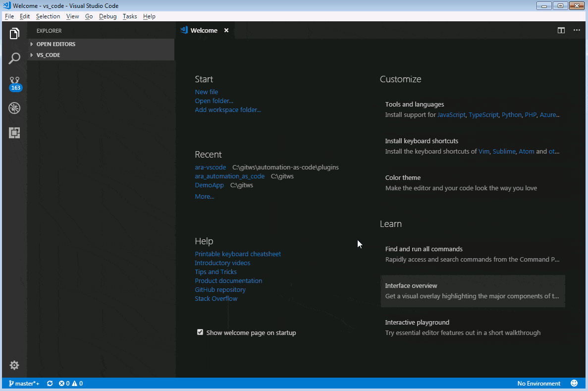Switch to the Welcome tab
Viewport: 588px width, 391px height.
click(204, 30)
